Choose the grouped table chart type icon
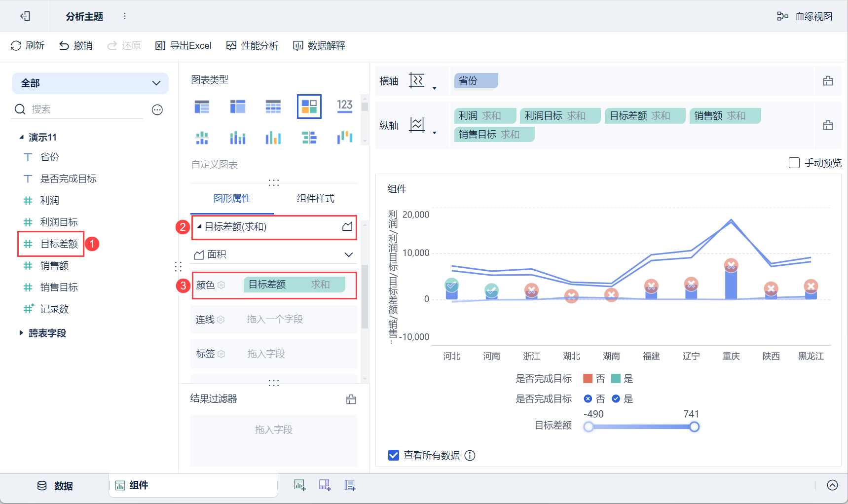Screen dimensions: 848x504 pyautogui.click(x=202, y=106)
